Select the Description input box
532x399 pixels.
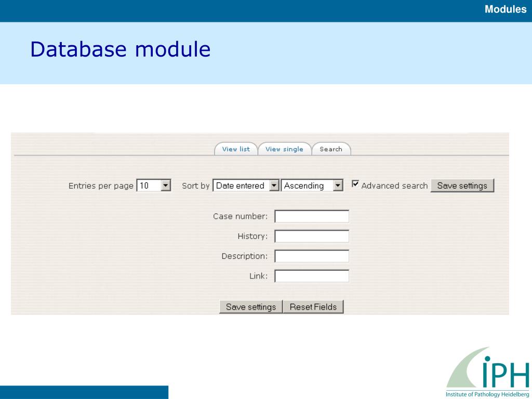pyautogui.click(x=312, y=256)
